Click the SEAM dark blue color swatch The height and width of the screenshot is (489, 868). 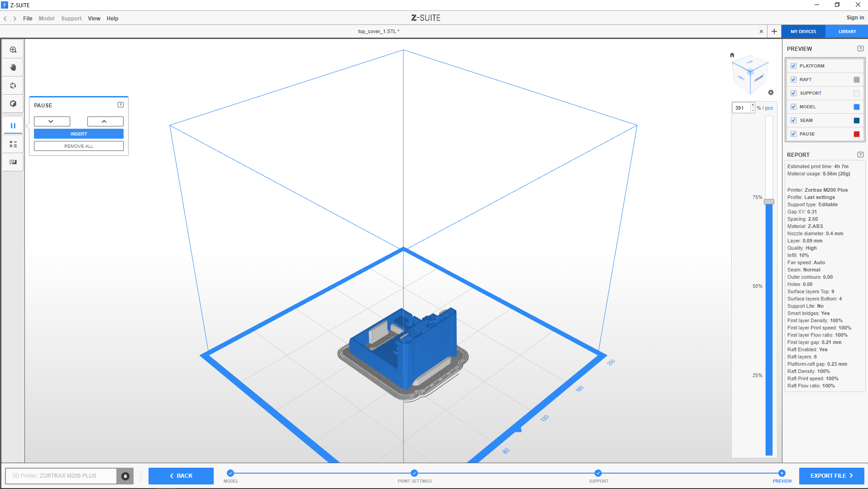pyautogui.click(x=856, y=120)
